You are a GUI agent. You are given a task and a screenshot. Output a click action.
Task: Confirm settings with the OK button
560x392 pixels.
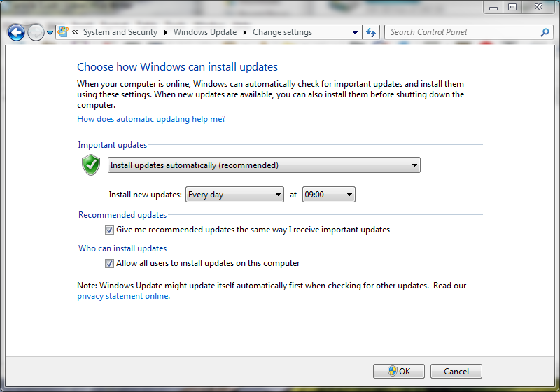(x=399, y=371)
